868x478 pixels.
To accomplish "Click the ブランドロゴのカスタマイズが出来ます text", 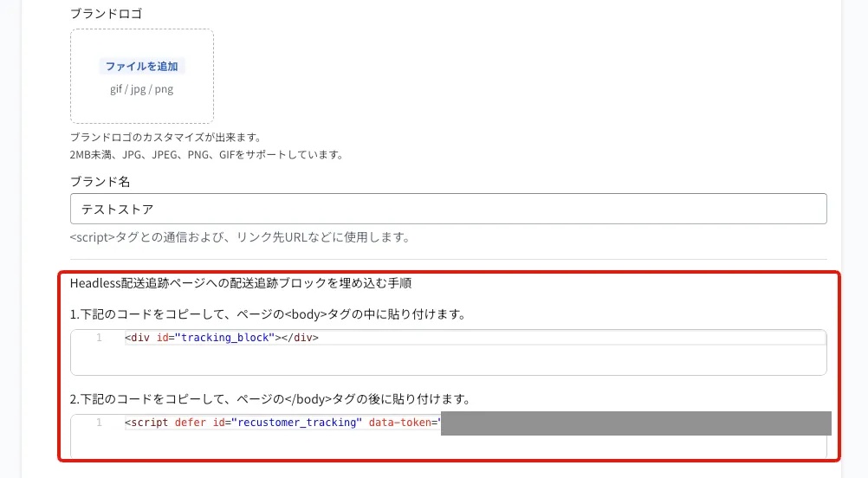I will (165, 137).
